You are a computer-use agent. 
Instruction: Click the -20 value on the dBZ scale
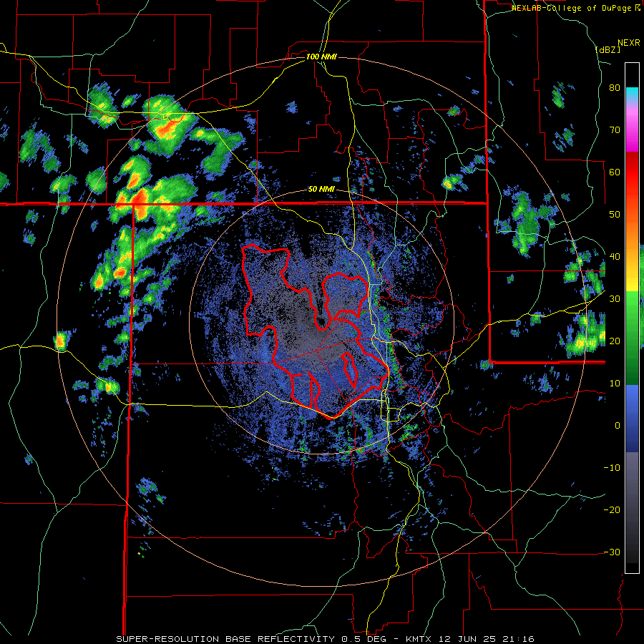point(612,509)
